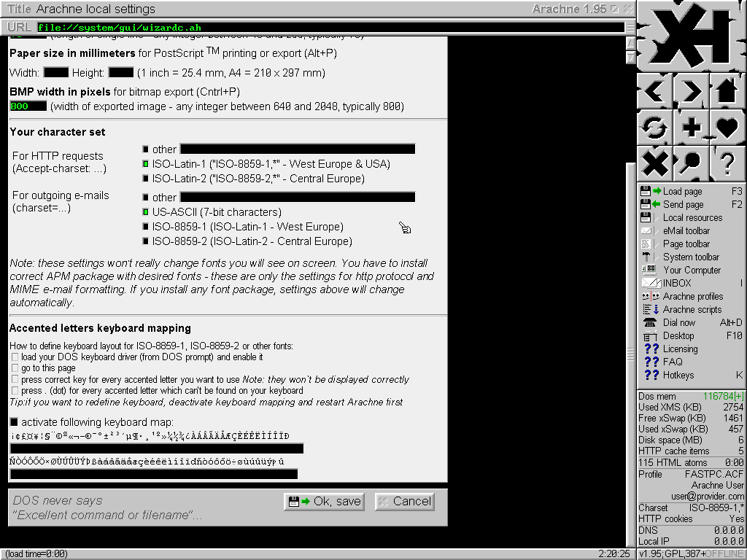The width and height of the screenshot is (747, 560).
Task: Click the second keyboard map input field
Action: 154,474
